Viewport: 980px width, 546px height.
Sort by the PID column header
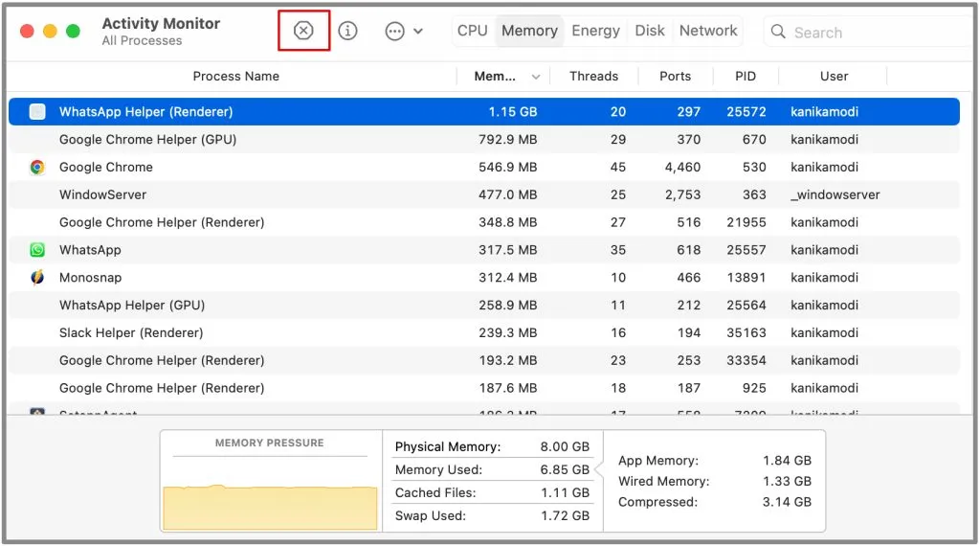click(745, 77)
